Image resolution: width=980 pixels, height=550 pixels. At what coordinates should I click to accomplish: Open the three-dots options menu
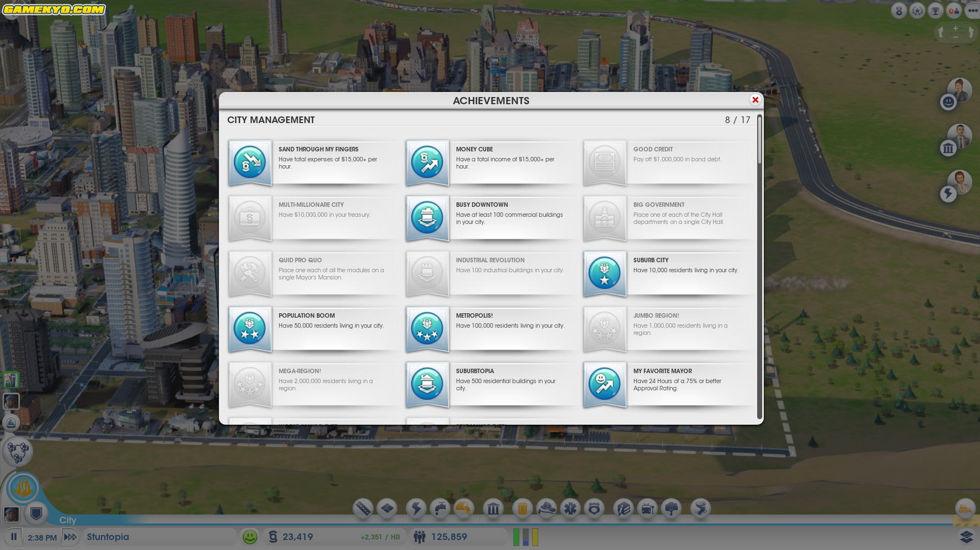pos(972,11)
